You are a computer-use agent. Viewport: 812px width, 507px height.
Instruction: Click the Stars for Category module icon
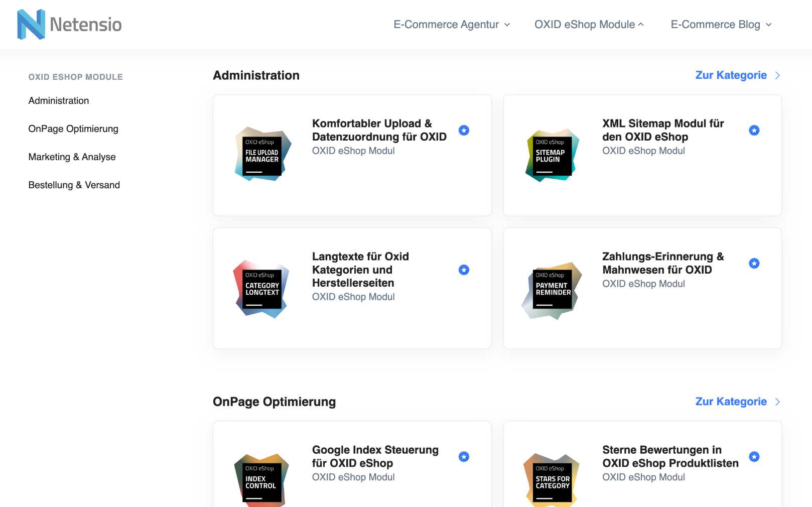click(552, 480)
